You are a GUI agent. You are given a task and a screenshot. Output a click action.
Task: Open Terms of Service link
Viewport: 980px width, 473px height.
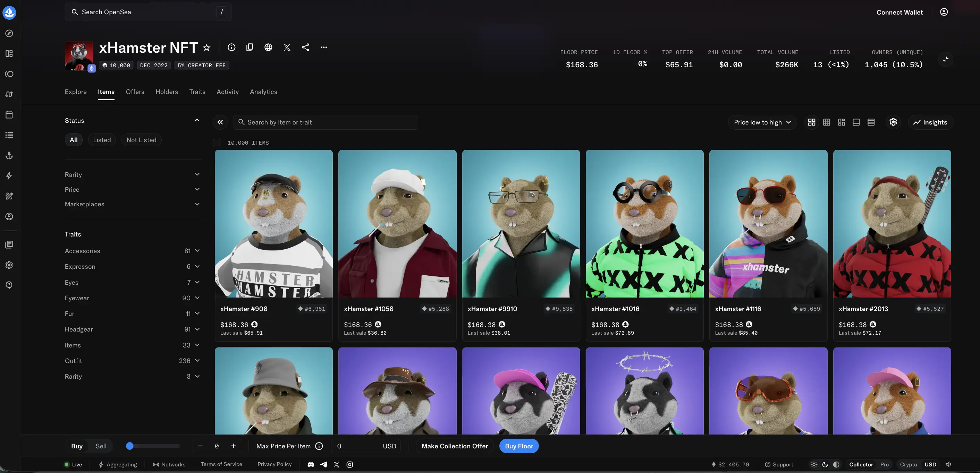[x=221, y=464]
